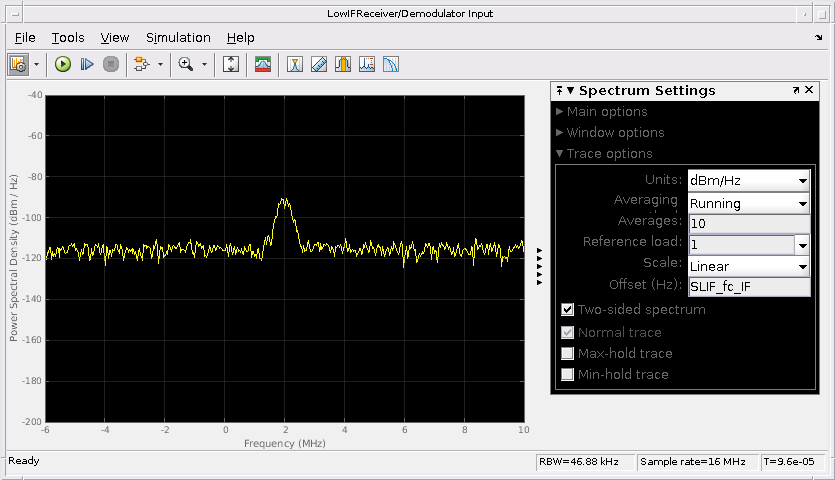
Task: Open the Tools menu
Action: pyautogui.click(x=68, y=38)
